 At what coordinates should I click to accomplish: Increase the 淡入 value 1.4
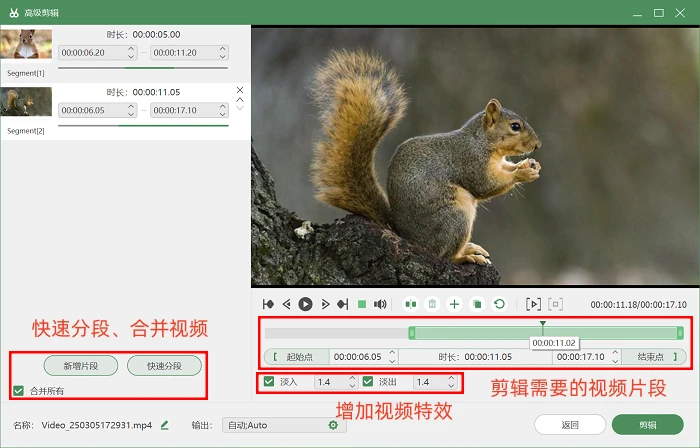pos(352,378)
